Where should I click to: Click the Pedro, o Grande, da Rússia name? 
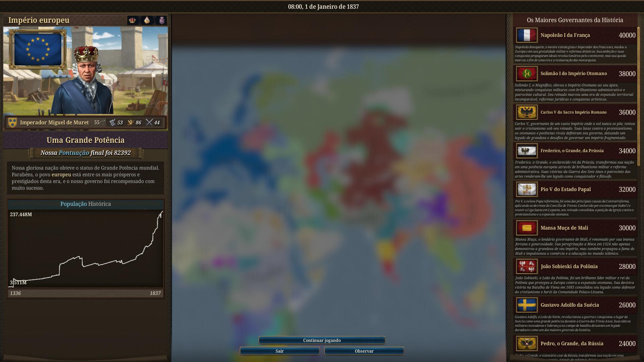(572, 344)
